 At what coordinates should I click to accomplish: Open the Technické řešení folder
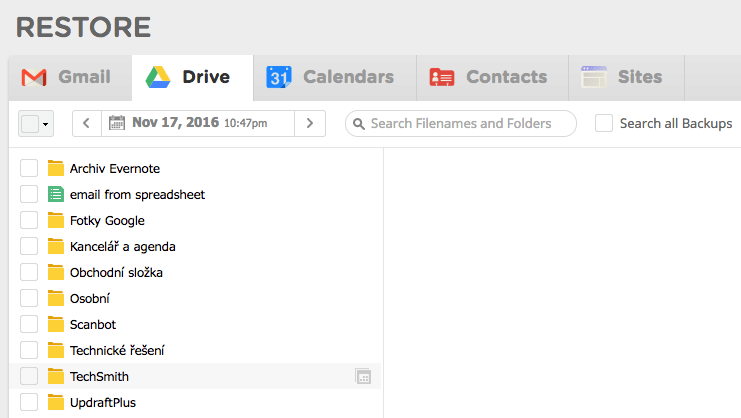117,351
